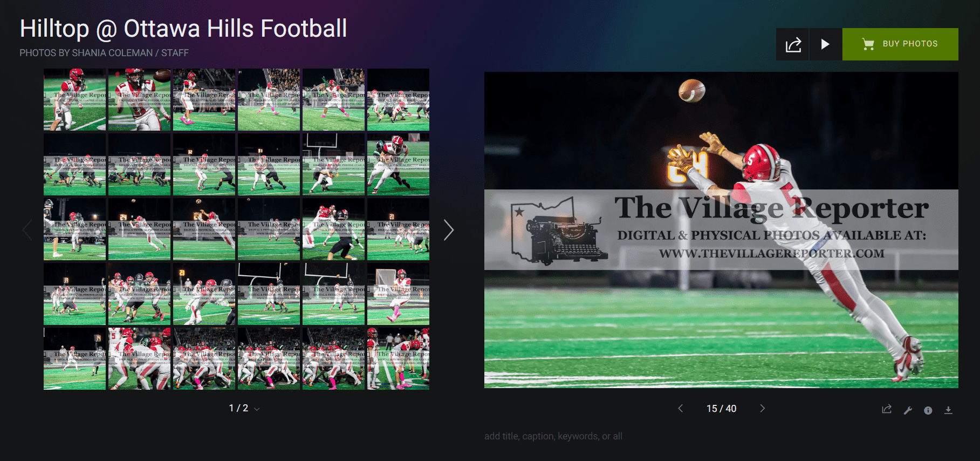The height and width of the screenshot is (461, 980).
Task: Click the add title, caption, keywords field
Action: [x=553, y=436]
